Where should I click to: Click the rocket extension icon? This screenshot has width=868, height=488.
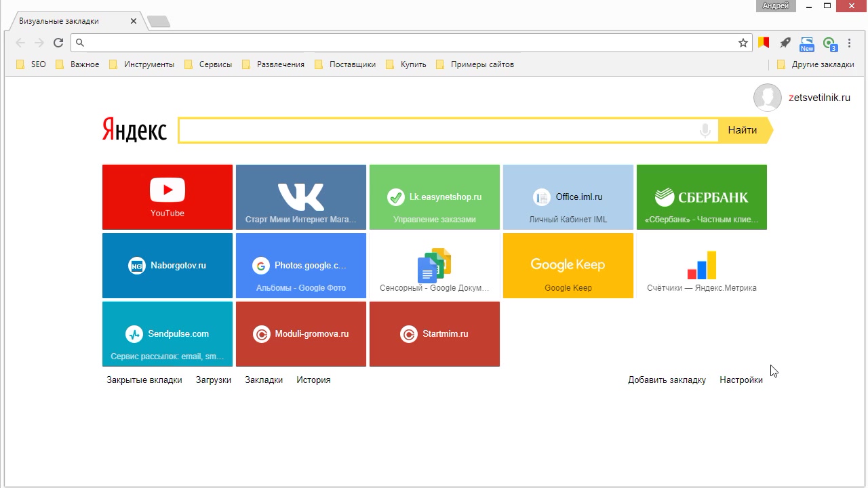click(x=785, y=43)
